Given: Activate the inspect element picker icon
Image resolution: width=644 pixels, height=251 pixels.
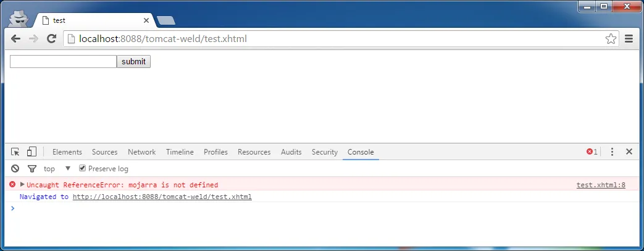Looking at the screenshot, I should tap(15, 152).
